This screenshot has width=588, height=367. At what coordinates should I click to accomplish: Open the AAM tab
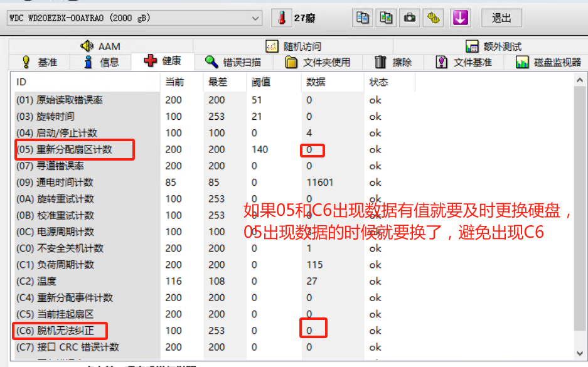[100, 46]
